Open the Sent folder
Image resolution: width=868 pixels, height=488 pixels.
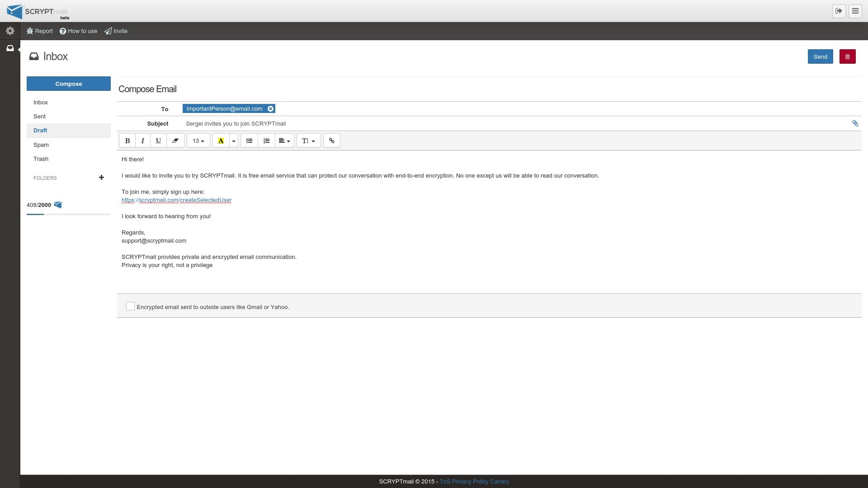(x=39, y=117)
